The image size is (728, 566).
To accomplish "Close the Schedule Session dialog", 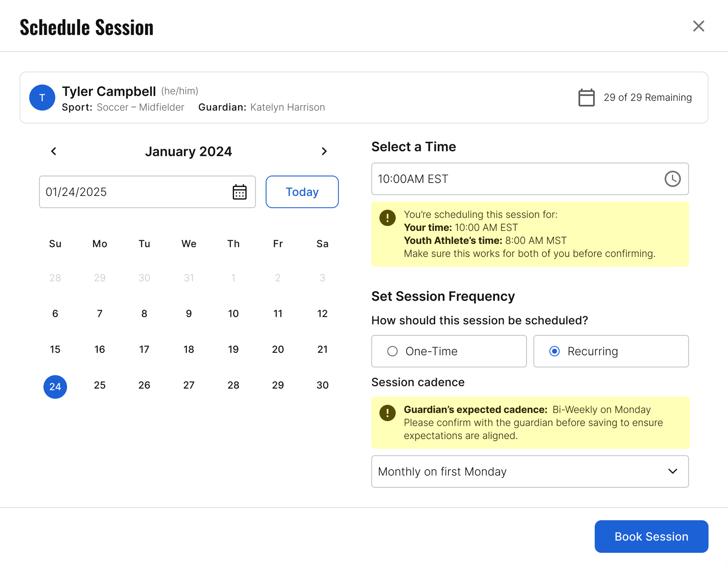I will [698, 26].
